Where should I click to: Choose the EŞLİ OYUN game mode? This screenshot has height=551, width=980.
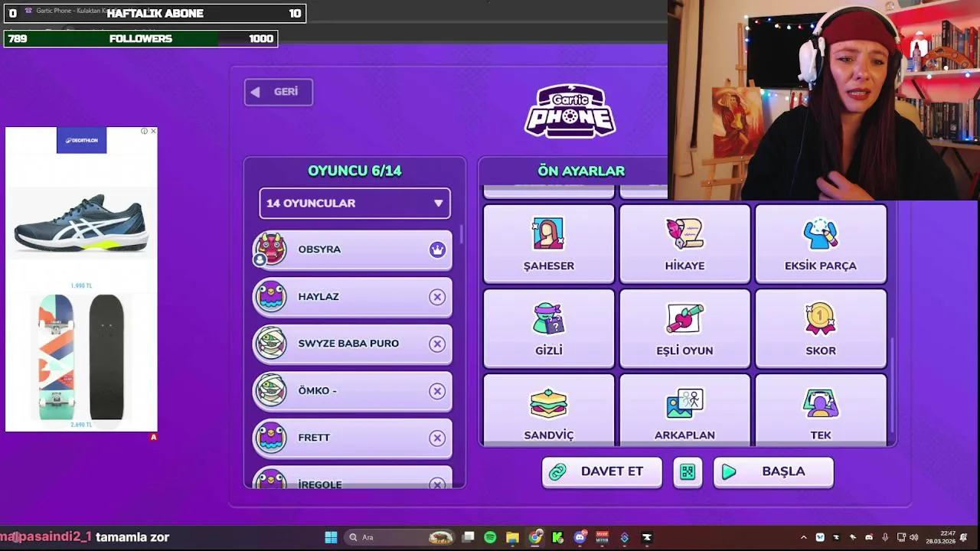tap(684, 329)
